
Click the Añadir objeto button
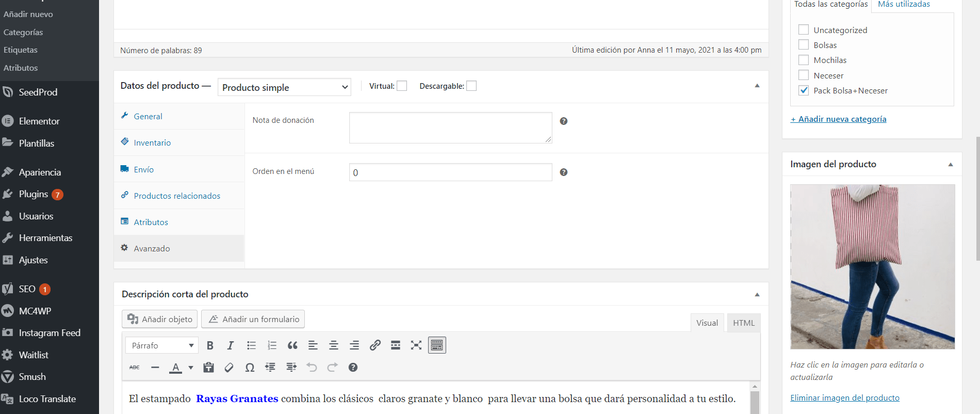[160, 319]
